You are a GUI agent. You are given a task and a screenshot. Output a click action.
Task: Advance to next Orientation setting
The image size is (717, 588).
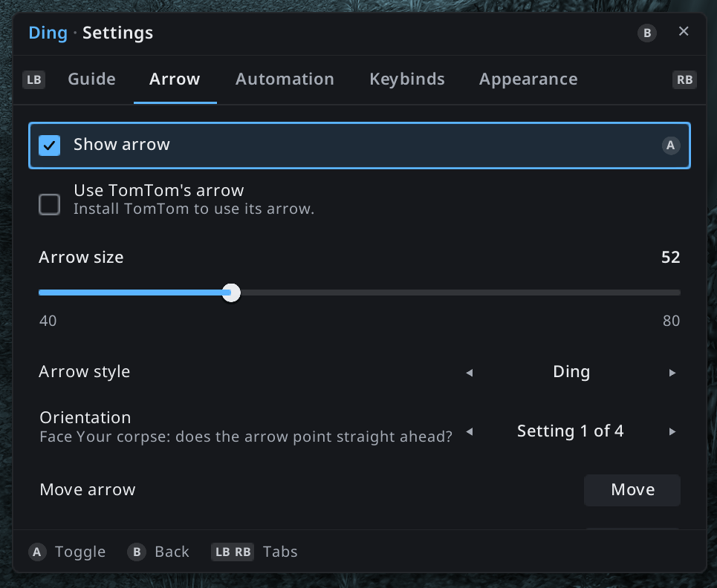pos(672,431)
